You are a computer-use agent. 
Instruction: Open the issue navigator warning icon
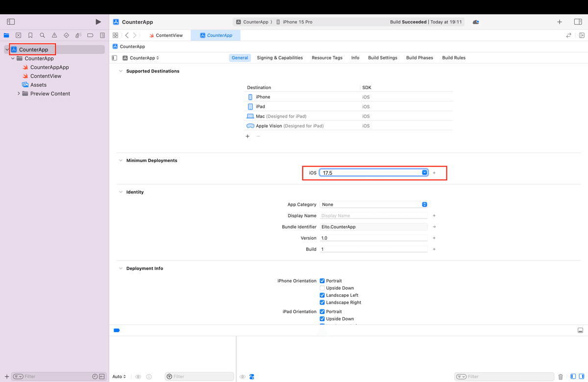(x=54, y=35)
